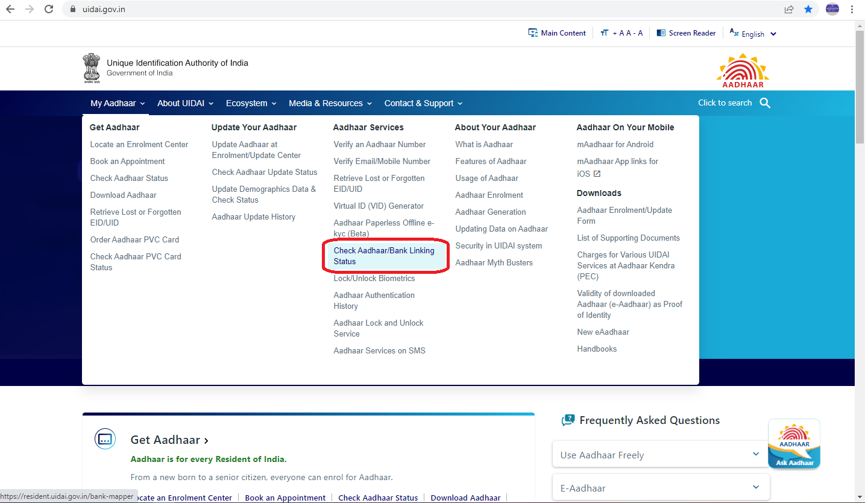Open Aadhaar Services on SMS
The height and width of the screenshot is (503, 868).
pos(380,351)
